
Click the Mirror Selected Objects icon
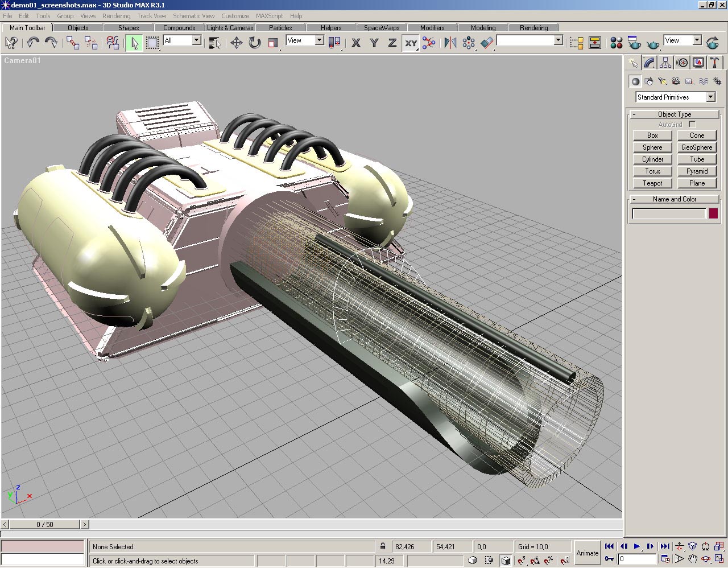pyautogui.click(x=450, y=43)
